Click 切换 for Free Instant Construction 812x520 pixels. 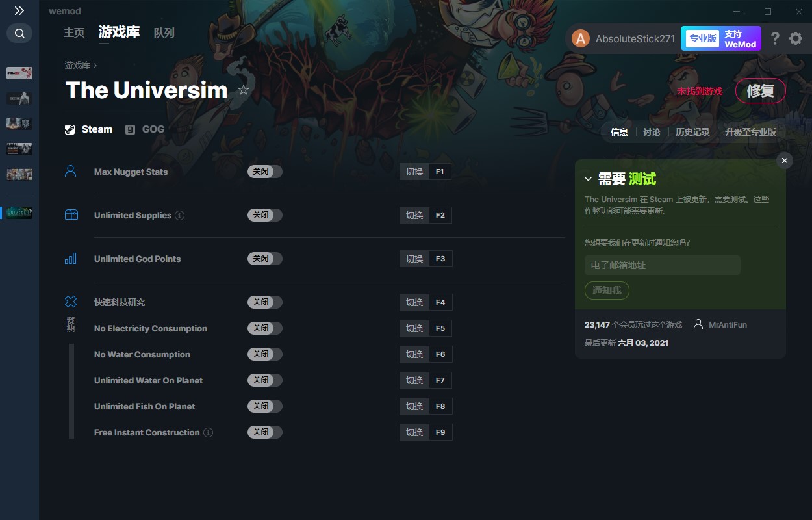pyautogui.click(x=414, y=432)
